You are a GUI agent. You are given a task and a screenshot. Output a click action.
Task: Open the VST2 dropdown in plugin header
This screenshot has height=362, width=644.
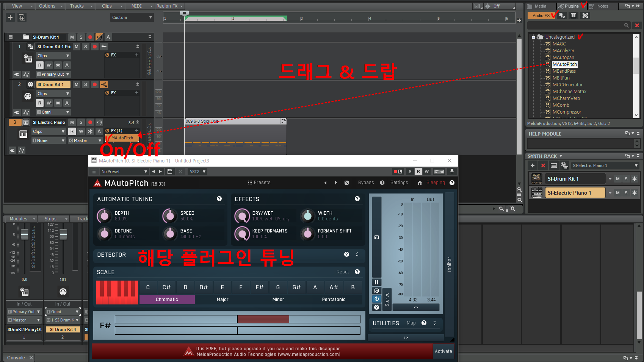[197, 172]
